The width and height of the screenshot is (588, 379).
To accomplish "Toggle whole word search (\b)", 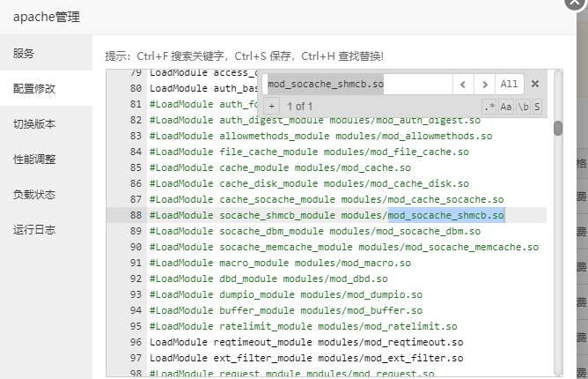I will [x=523, y=107].
